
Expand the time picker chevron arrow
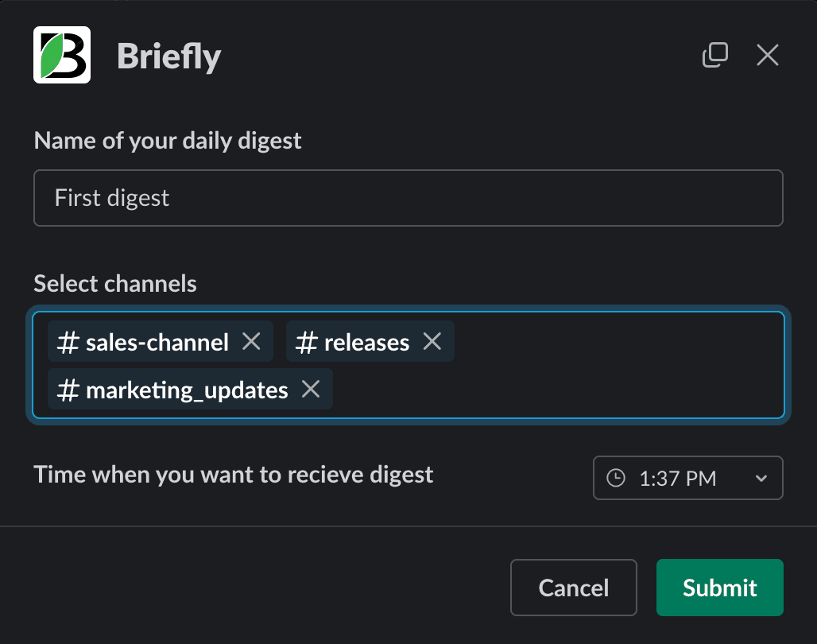pos(761,478)
